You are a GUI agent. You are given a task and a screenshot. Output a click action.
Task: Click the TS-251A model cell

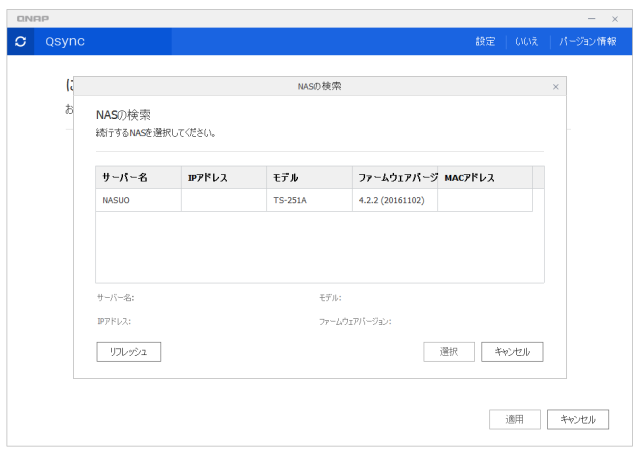click(310, 200)
